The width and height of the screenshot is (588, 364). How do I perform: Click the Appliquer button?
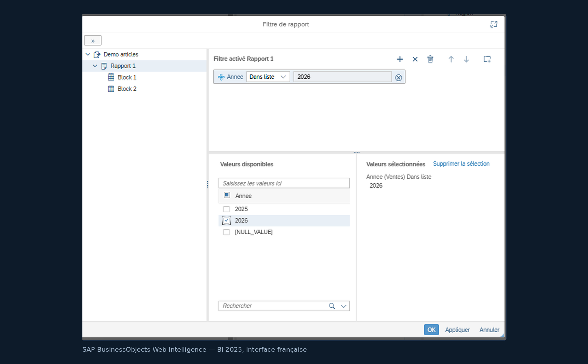457,330
